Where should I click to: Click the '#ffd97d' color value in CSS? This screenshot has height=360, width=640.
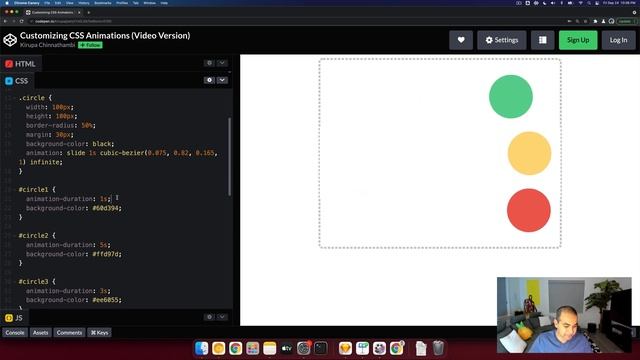(105, 254)
